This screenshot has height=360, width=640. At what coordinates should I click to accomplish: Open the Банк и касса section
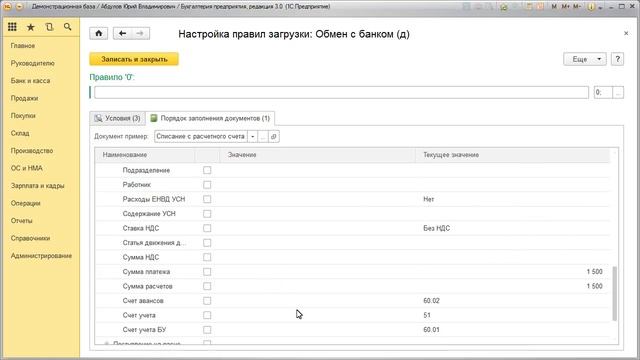[31, 81]
